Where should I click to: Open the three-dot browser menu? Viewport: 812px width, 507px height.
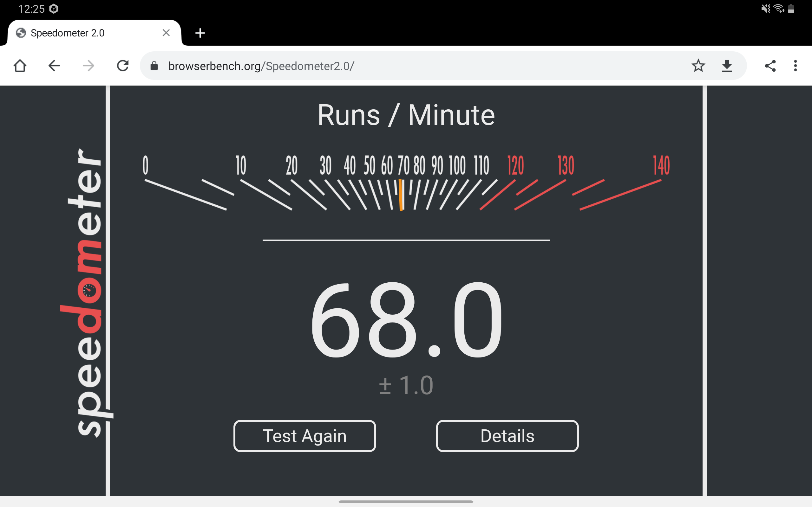click(x=795, y=66)
